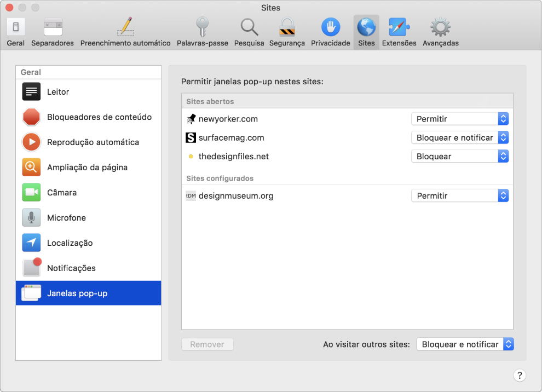Screen dimensions: 542x392
Task: Select the Notificações sidebar label
Action: point(71,268)
